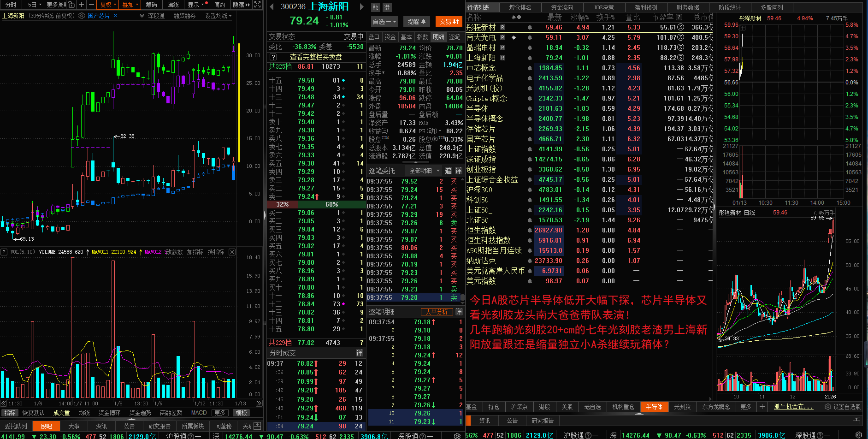Click the 抓牛机会在... link

[x=793, y=407]
